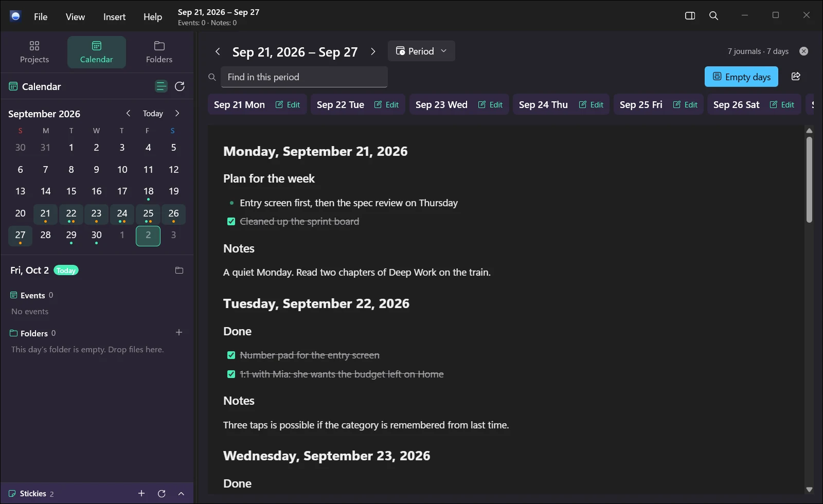Open the day folder icon beside Fri, Oct 2
This screenshot has width=823, height=504.
pos(179,271)
